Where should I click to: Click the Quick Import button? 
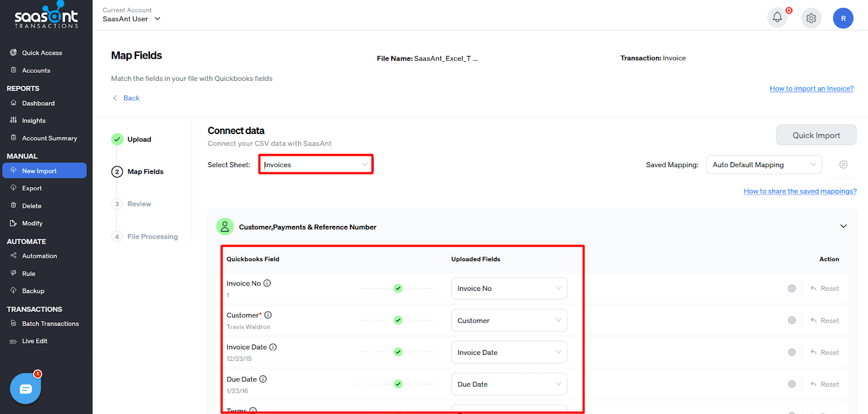point(815,135)
